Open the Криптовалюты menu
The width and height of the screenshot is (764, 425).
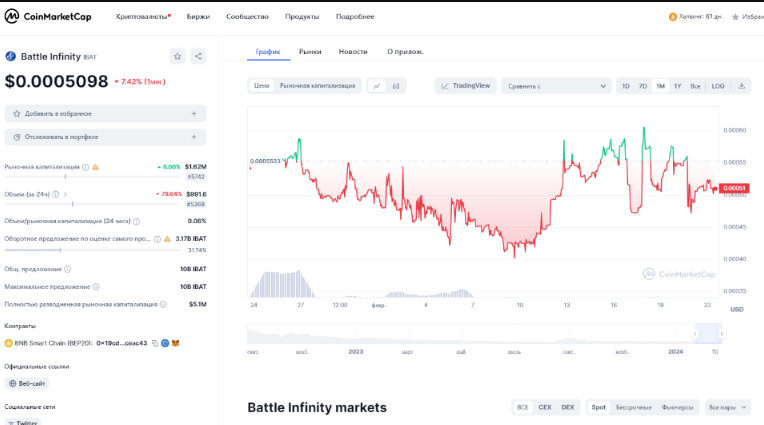[143, 17]
